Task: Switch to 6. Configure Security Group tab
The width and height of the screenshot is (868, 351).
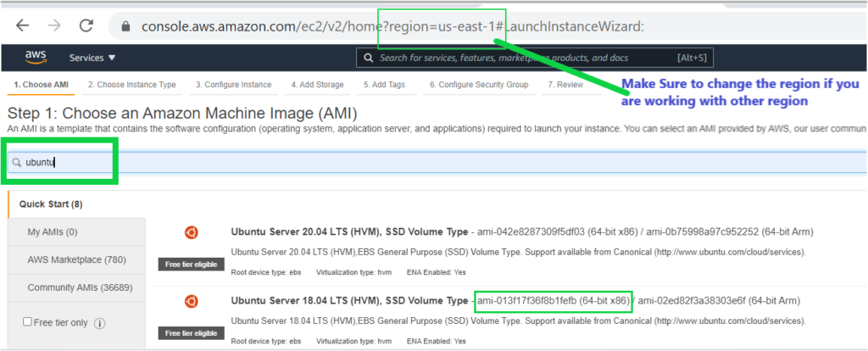Action: [x=478, y=85]
